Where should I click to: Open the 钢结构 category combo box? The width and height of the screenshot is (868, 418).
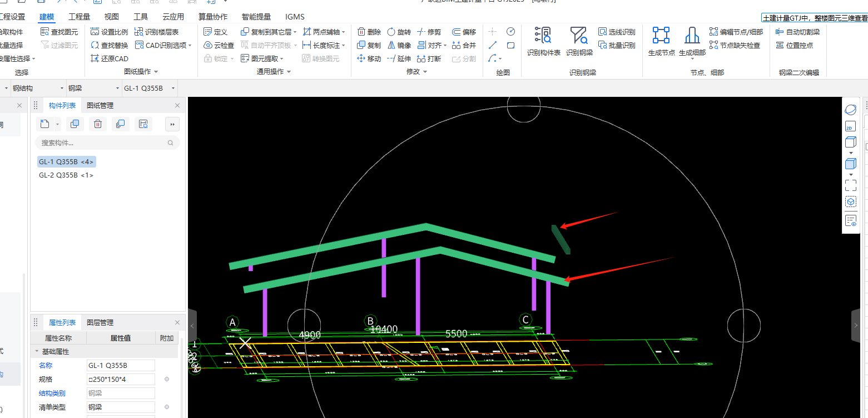click(37, 88)
